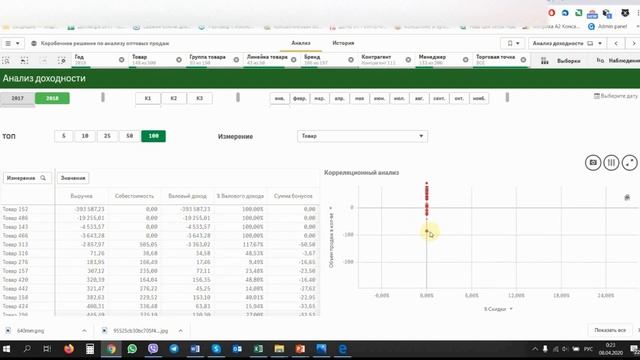640x360 pixels.
Task: Open Excel from the taskbar
Action: [258, 349]
